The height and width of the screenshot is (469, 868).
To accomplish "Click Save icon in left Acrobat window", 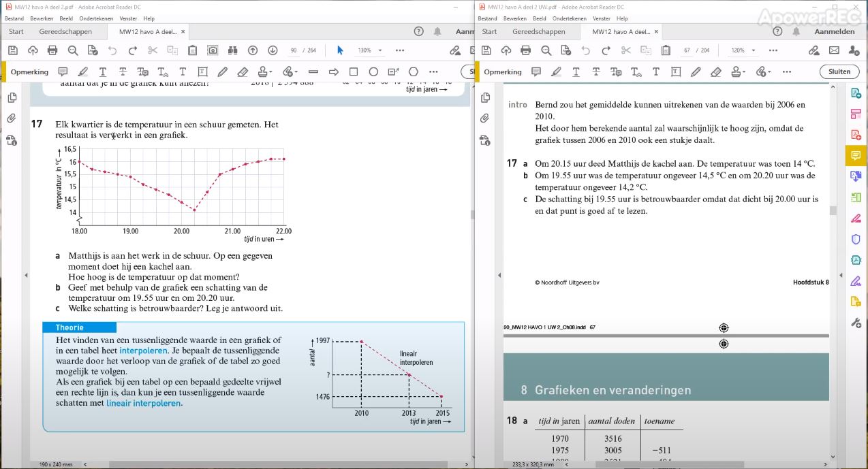I will 12,50.
